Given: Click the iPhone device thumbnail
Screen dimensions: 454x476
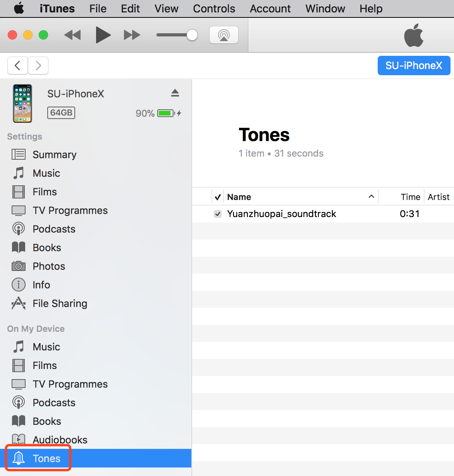Looking at the screenshot, I should [22, 103].
